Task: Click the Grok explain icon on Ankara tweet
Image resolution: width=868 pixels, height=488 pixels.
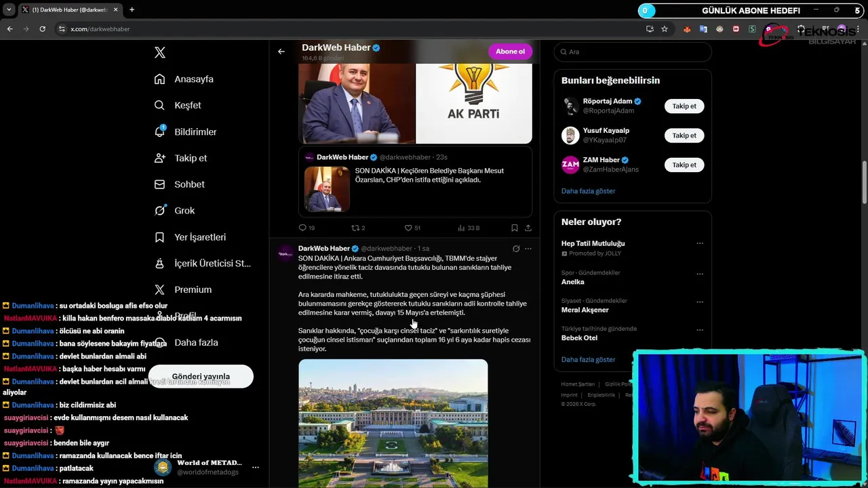Action: 516,249
